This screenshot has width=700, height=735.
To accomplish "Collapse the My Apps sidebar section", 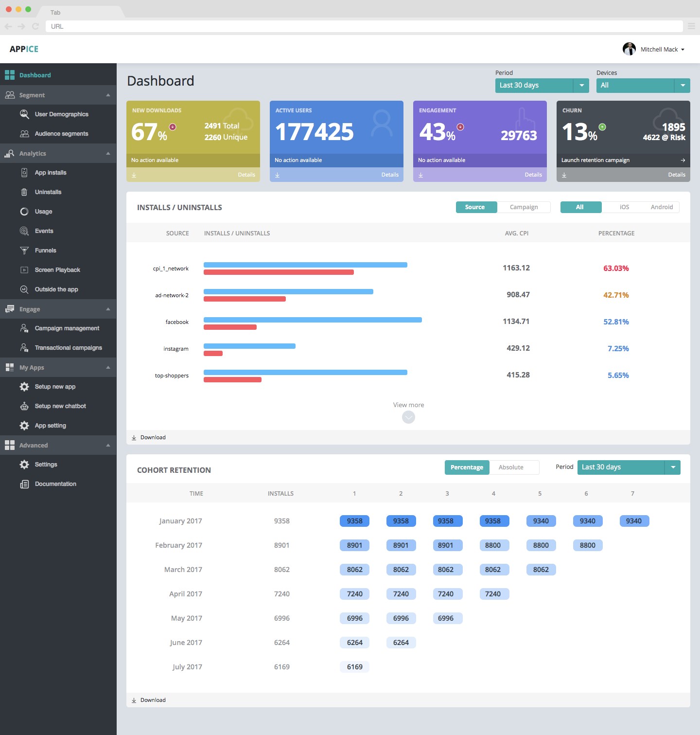I will click(108, 367).
